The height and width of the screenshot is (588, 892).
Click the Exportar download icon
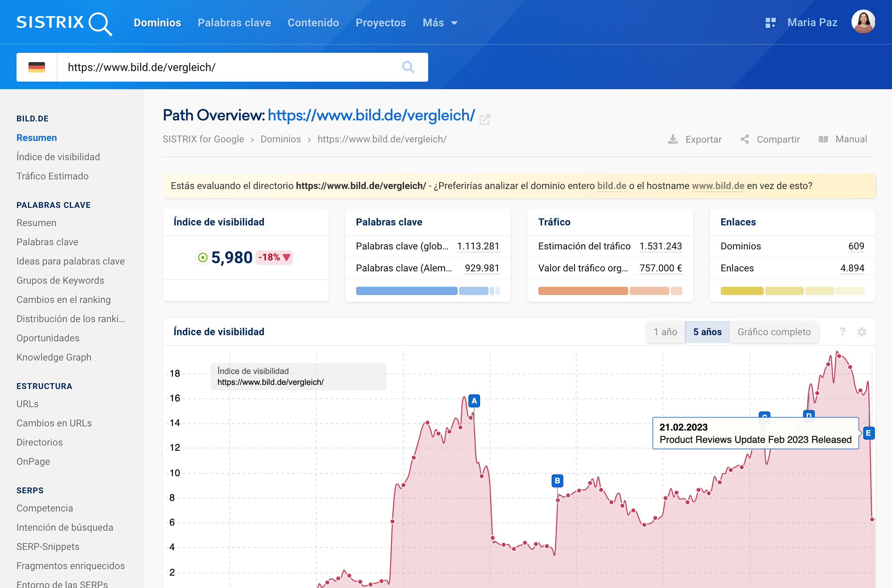(673, 140)
